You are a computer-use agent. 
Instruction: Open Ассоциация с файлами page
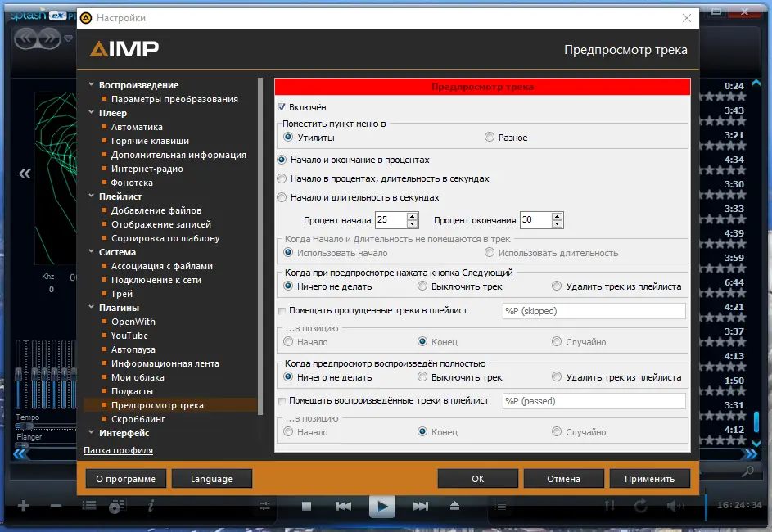(162, 266)
